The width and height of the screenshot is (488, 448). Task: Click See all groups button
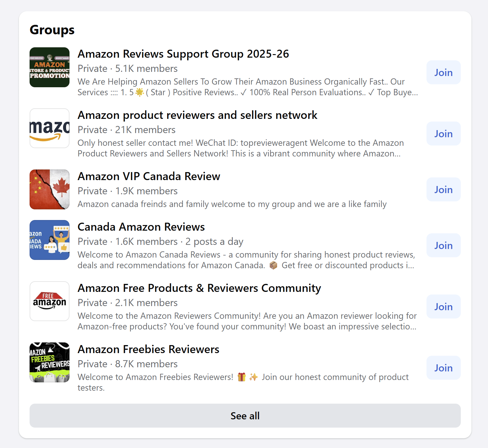[x=245, y=416]
